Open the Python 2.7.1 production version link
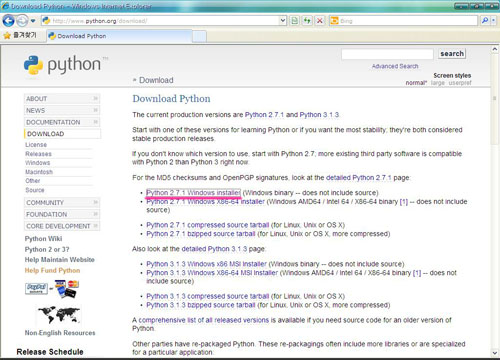Viewport: 500px width, 360px height. pos(264,115)
